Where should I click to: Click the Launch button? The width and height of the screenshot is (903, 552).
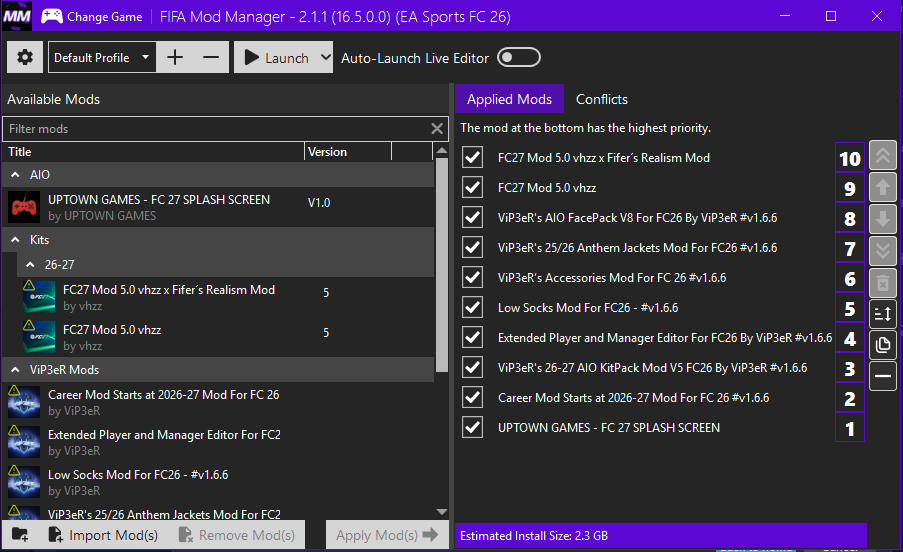pyautogui.click(x=276, y=58)
